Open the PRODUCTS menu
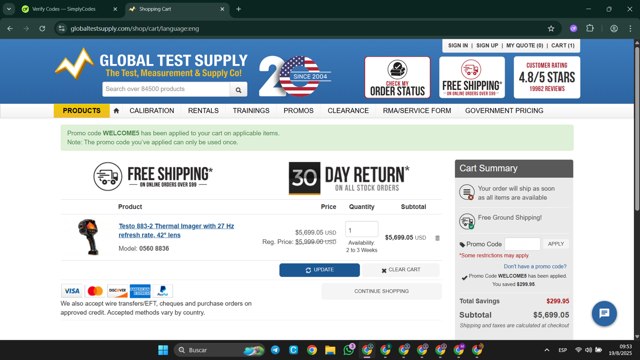Screen dimensions: 640x360 coord(82,111)
